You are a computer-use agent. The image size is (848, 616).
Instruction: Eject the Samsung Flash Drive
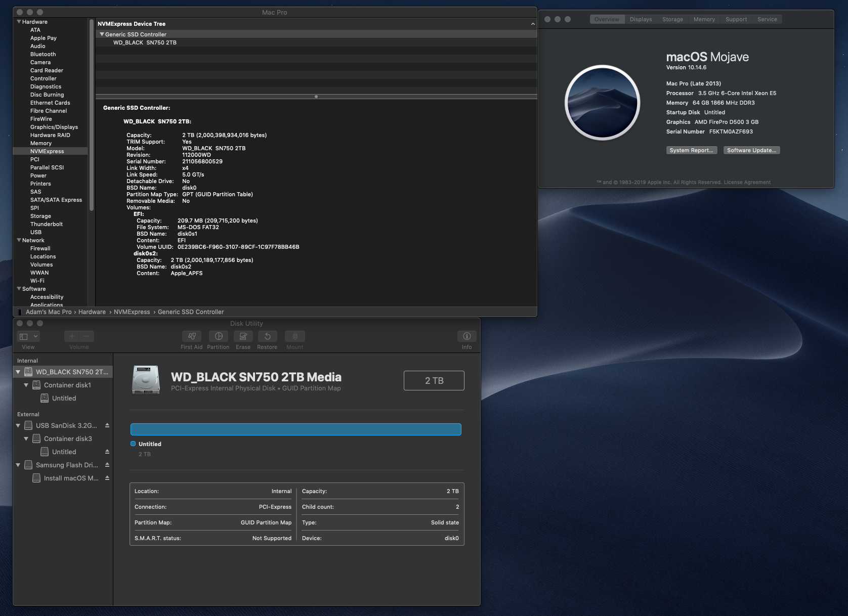107,465
